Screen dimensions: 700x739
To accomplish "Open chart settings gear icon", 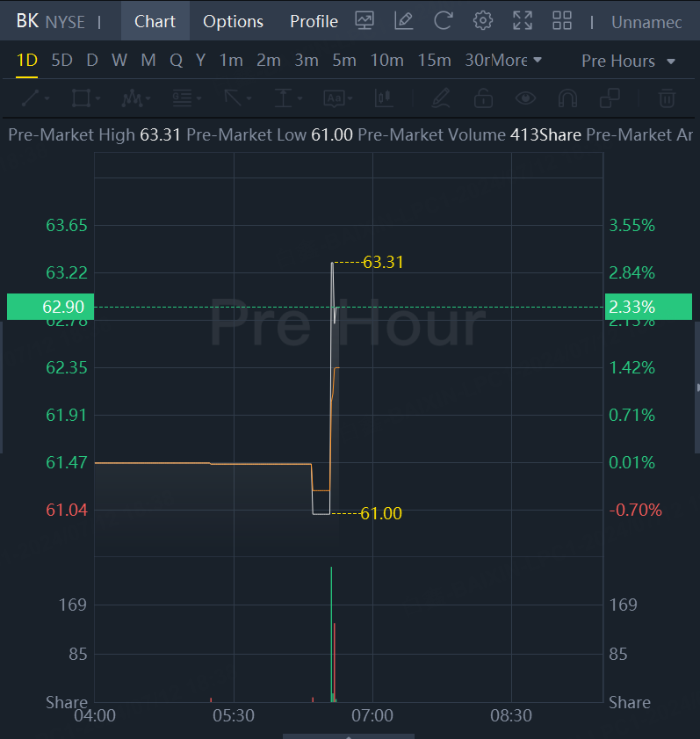I will tap(482, 21).
